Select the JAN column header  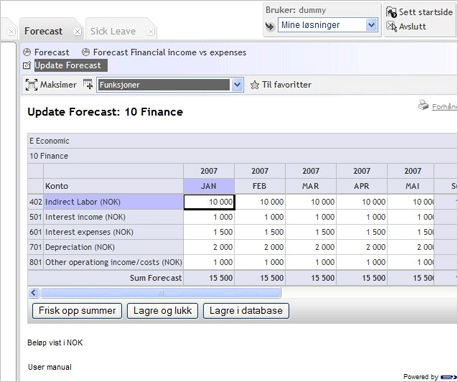click(209, 186)
